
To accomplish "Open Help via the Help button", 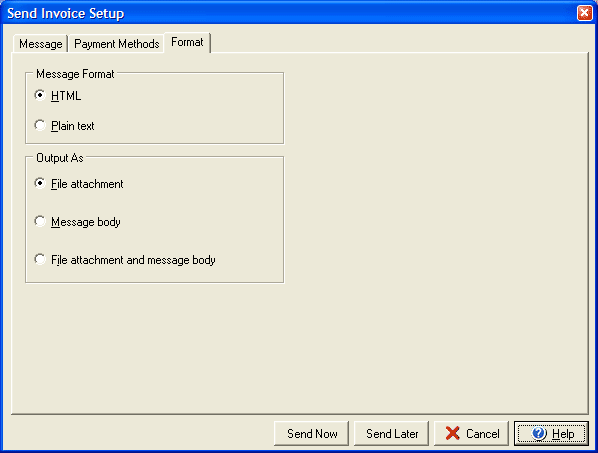I will coord(551,434).
